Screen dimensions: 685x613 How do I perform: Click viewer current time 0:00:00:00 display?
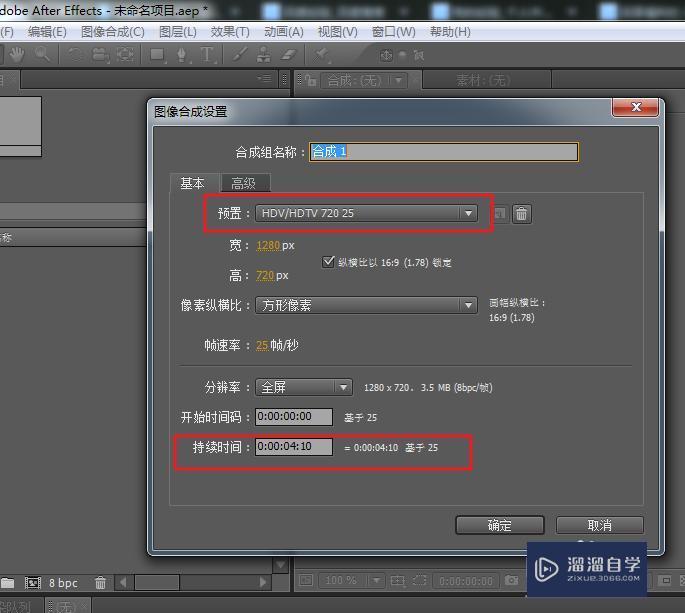point(466,582)
